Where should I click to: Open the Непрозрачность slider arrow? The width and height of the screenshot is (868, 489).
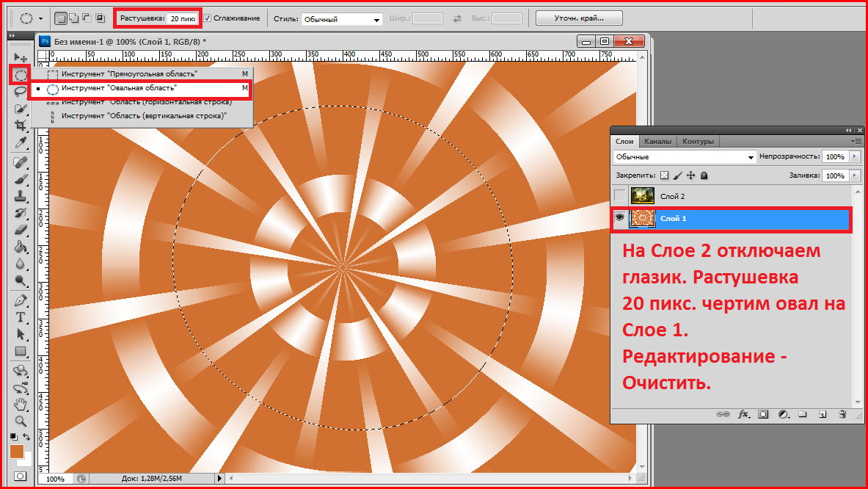[x=855, y=156]
